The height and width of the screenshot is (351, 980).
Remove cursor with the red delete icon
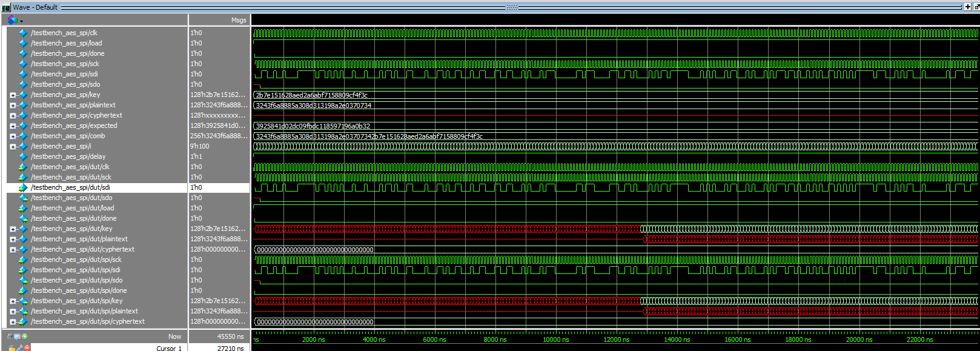[x=27, y=348]
